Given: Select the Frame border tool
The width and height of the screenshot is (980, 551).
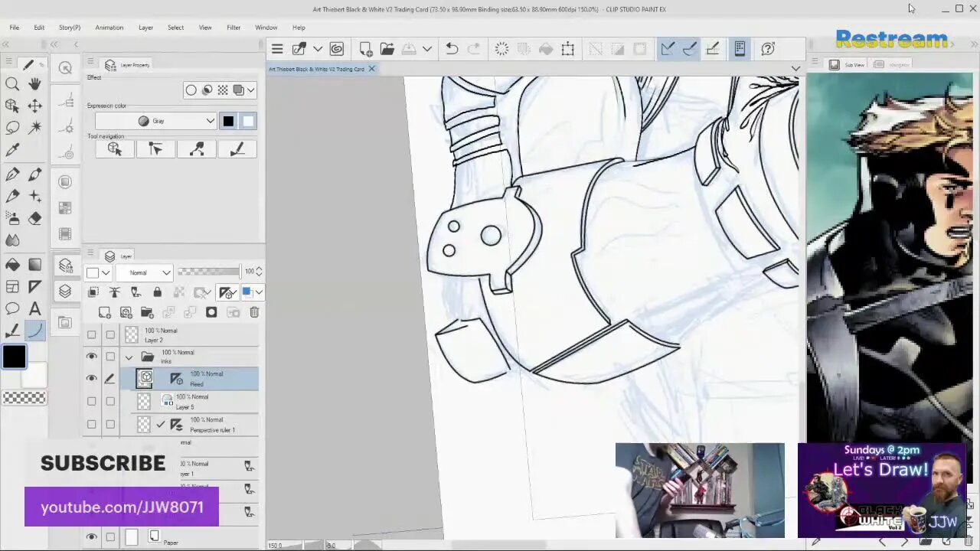Looking at the screenshot, I should (12, 287).
